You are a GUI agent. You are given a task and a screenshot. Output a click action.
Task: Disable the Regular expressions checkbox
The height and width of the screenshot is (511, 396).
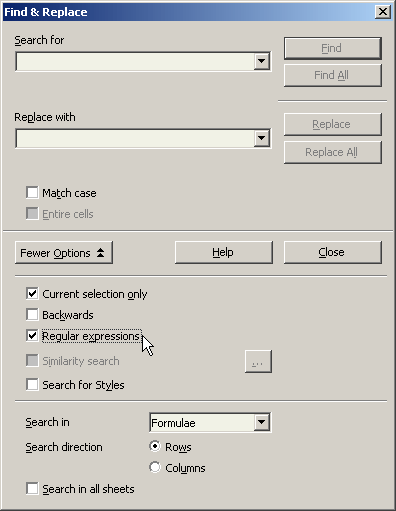[x=32, y=336]
